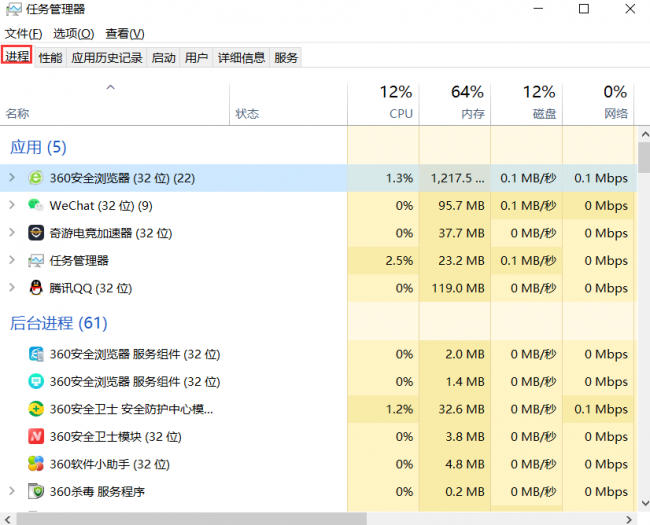Expand the 360安全浏览器 process group

[12, 177]
